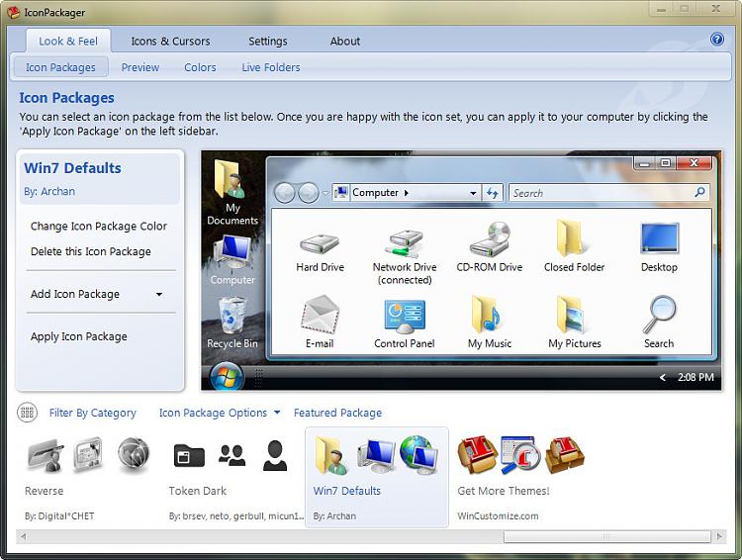
Task: Open the Icon Package Options dropdown
Action: coord(220,413)
